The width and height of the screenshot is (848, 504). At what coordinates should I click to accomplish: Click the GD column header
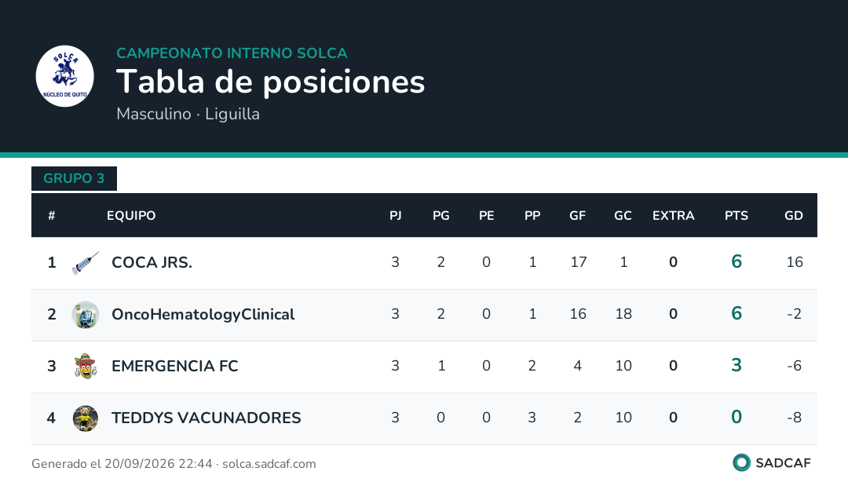(x=793, y=216)
